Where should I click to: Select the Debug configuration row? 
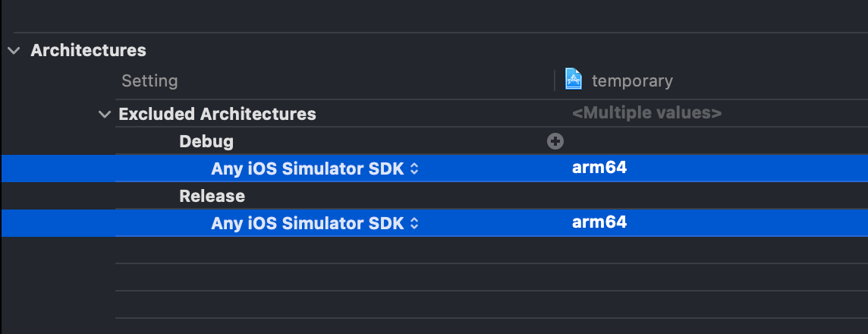pos(206,141)
